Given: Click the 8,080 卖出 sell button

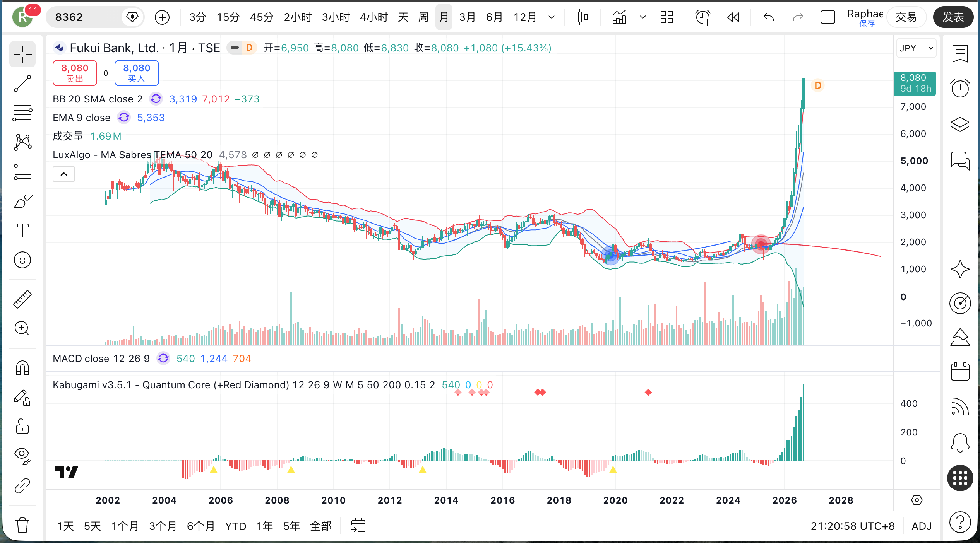Looking at the screenshot, I should 75,73.
